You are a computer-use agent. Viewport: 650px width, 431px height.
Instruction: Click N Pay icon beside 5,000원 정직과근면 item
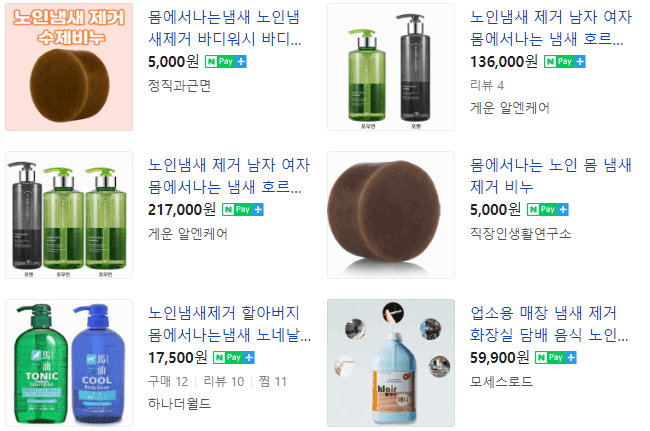point(226,62)
